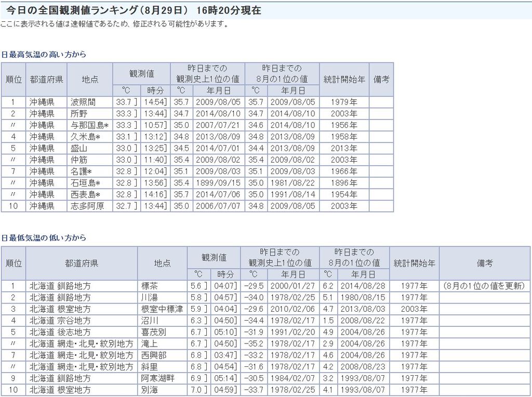The height and width of the screenshot is (397, 532).
Task: Select the 川湯 location entry
Action: coord(149,298)
